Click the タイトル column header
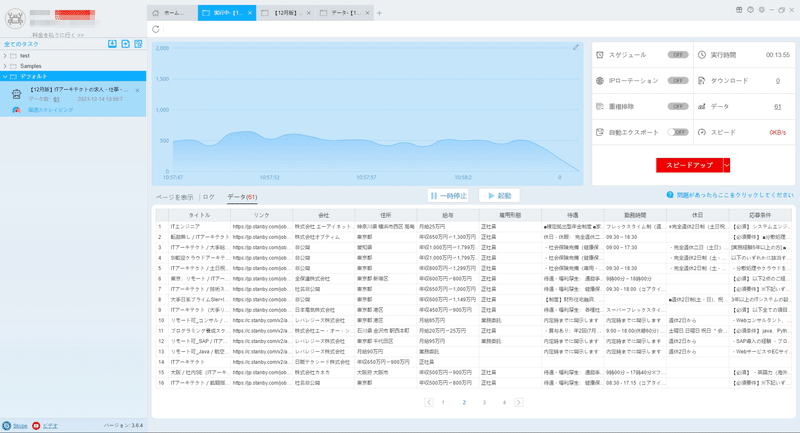This screenshot has width=800, height=433. click(x=199, y=215)
